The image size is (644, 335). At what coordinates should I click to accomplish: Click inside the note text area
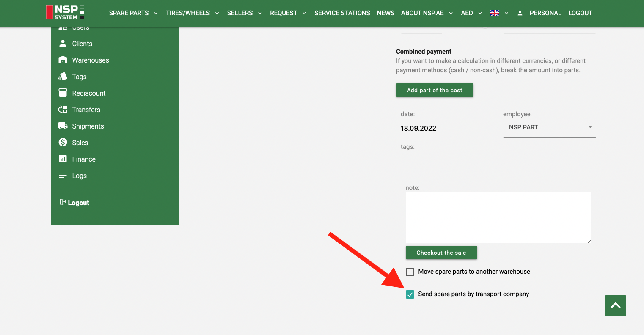tap(498, 217)
